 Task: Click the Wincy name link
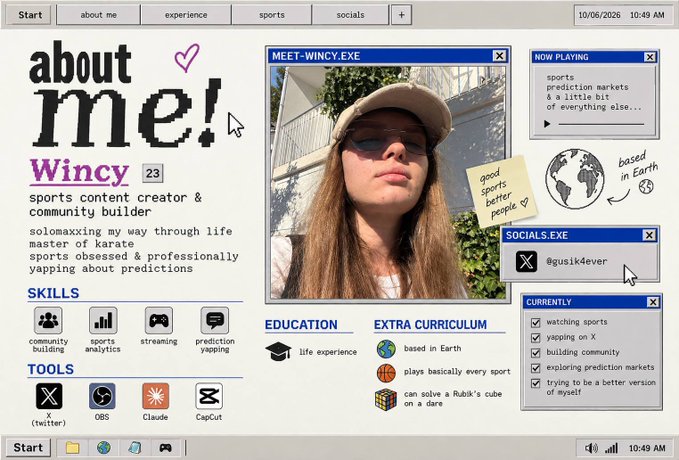(x=79, y=172)
